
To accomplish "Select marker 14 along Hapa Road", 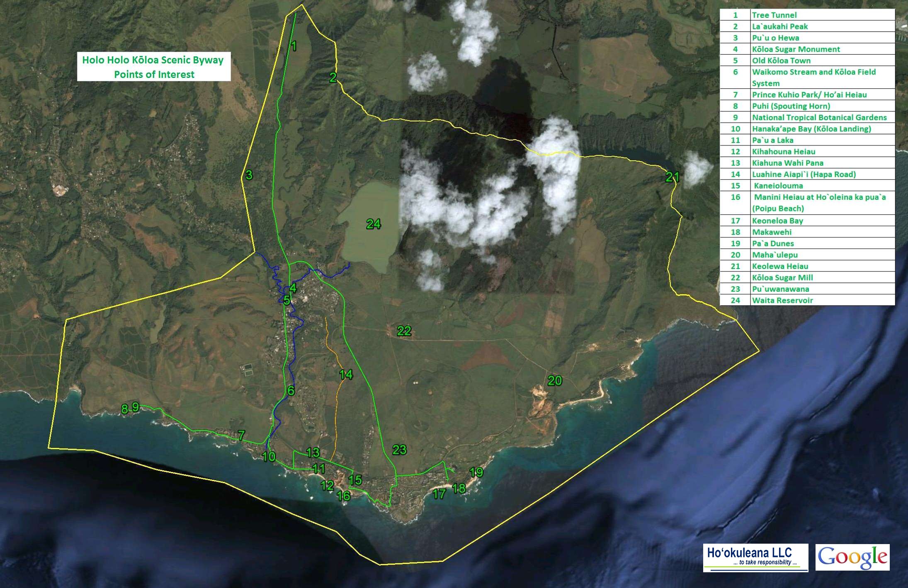I will (345, 375).
